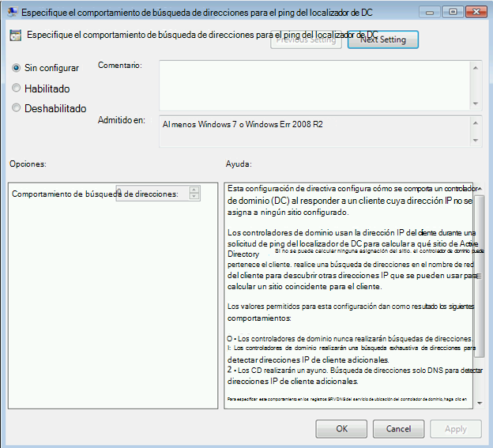Click help text 'Esta configuración de directiva configura'

pyautogui.click(x=299, y=189)
